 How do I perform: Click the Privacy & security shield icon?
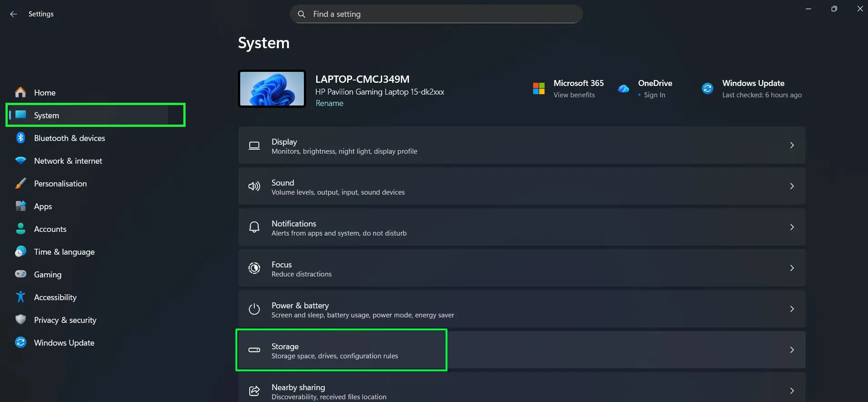tap(20, 320)
